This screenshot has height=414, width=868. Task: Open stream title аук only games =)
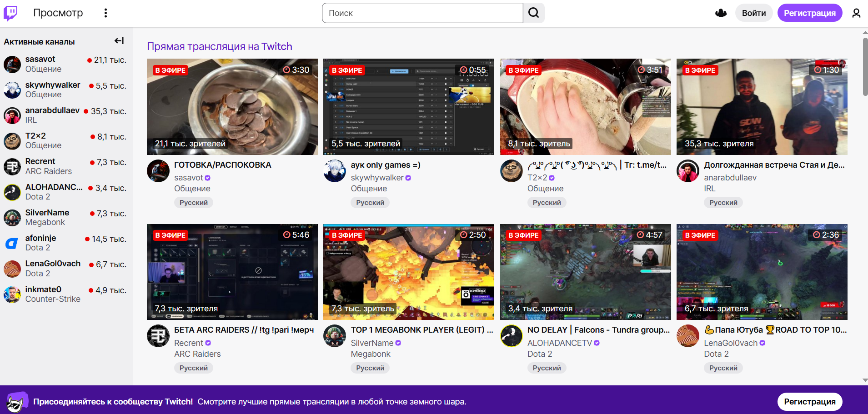pos(386,165)
